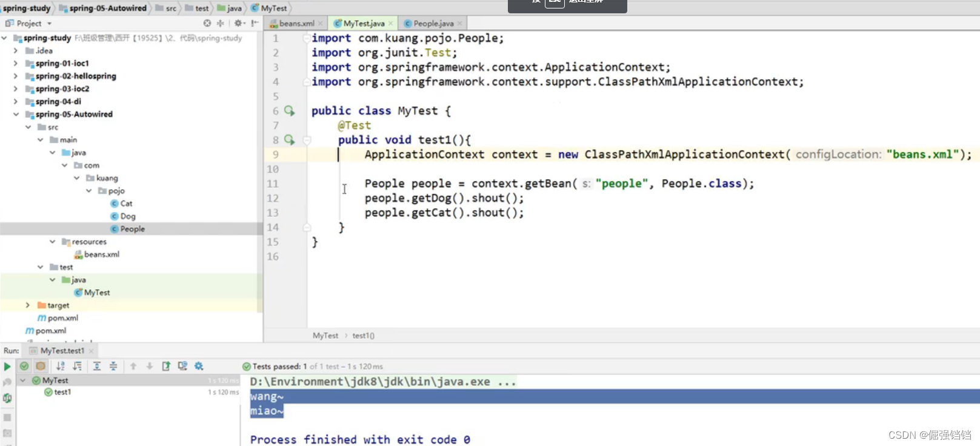Switch to beans.xml editor tab
Screen dimensions: 980x446
296,24
